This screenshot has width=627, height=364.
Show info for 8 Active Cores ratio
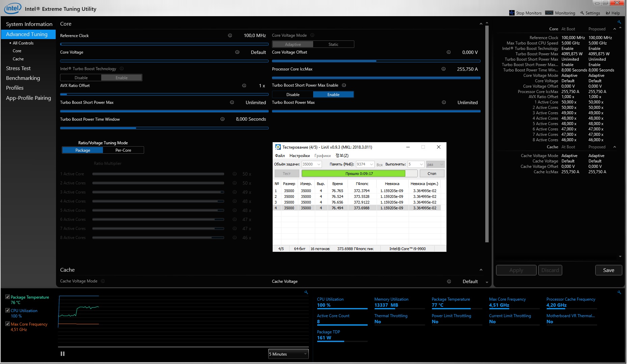click(235, 238)
